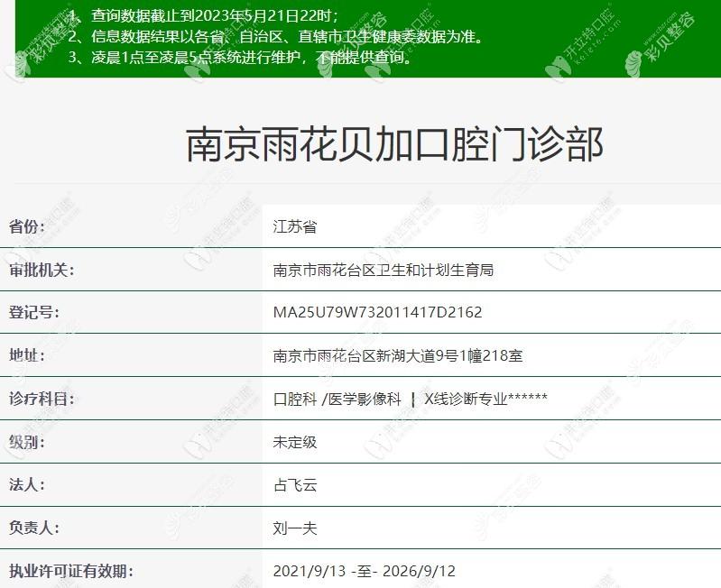Select the 执业许可证有效期 label

[x=70, y=571]
